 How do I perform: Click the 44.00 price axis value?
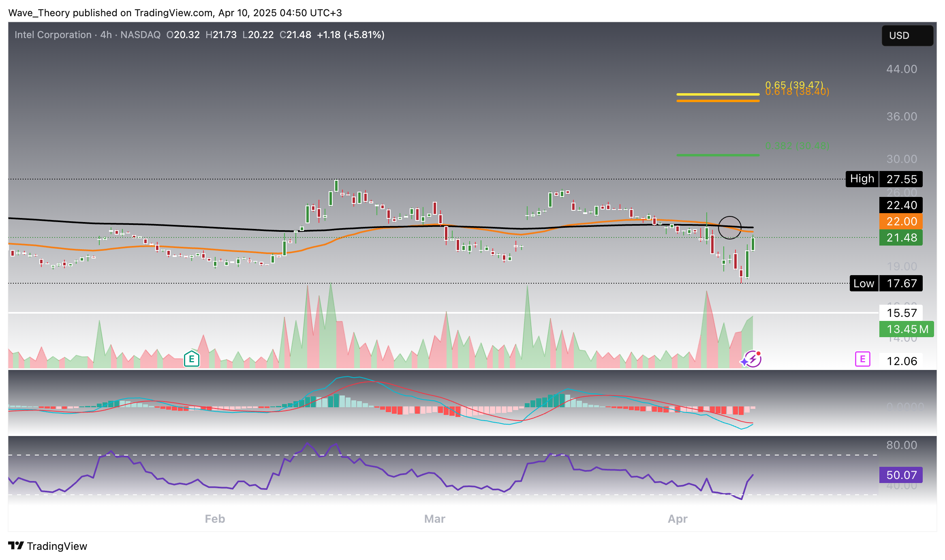coord(902,69)
